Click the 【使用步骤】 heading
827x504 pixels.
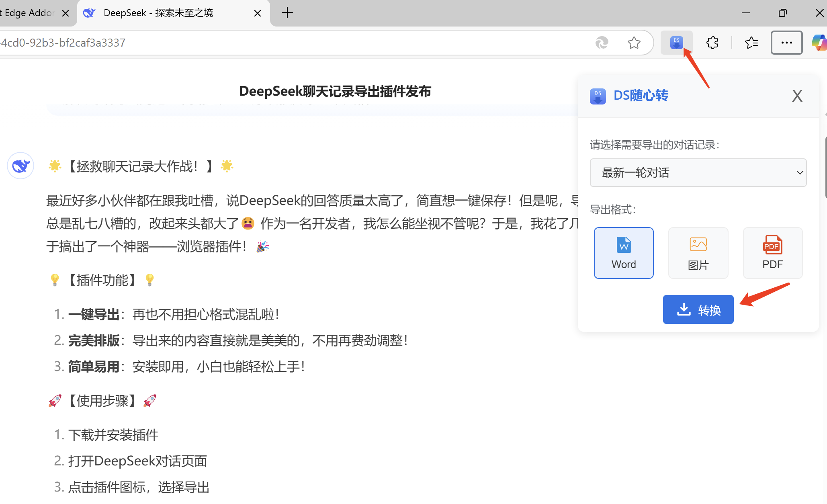tap(102, 401)
